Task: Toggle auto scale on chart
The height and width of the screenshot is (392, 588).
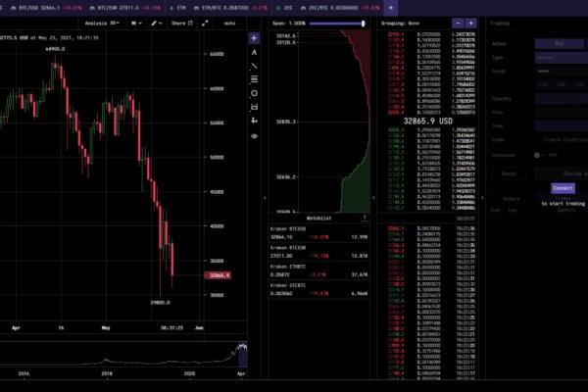Action: [x=229, y=22]
